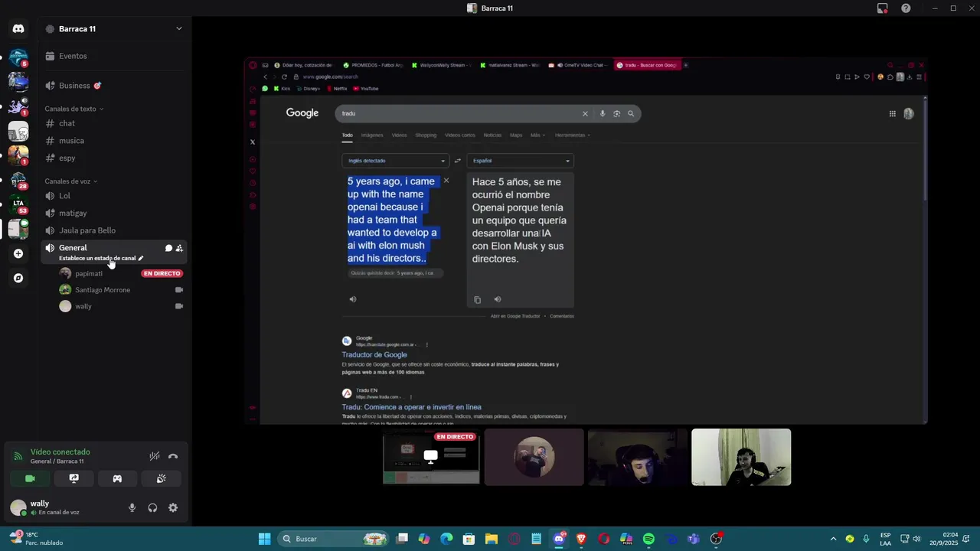980x551 pixels.
Task: Open wally's user profile panel at bottom
Action: point(61,507)
